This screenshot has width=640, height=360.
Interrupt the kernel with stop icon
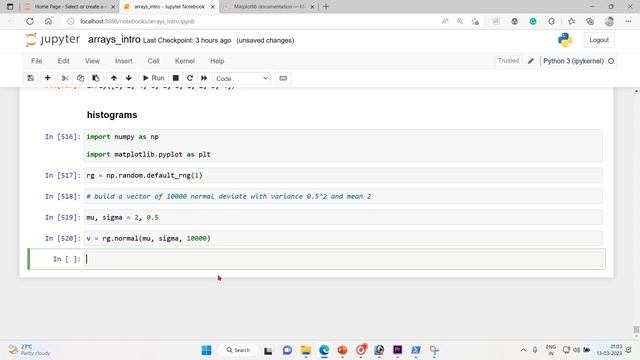coord(176,78)
